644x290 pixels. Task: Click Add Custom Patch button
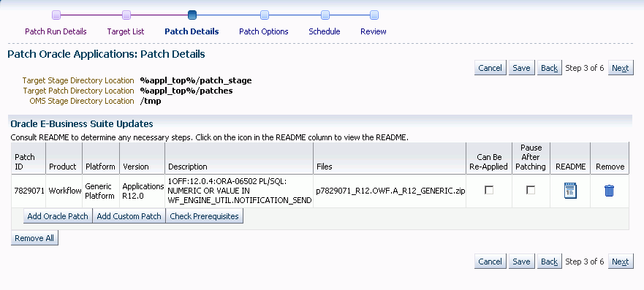(129, 216)
